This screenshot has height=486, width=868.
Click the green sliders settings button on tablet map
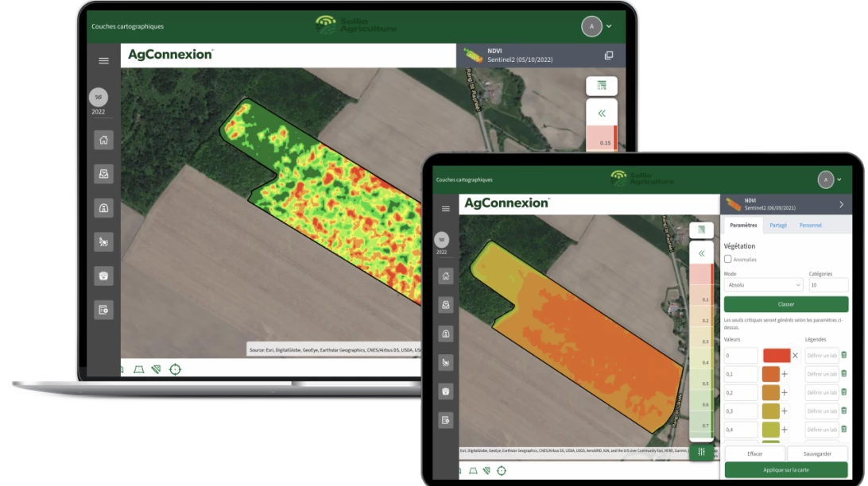click(x=701, y=452)
